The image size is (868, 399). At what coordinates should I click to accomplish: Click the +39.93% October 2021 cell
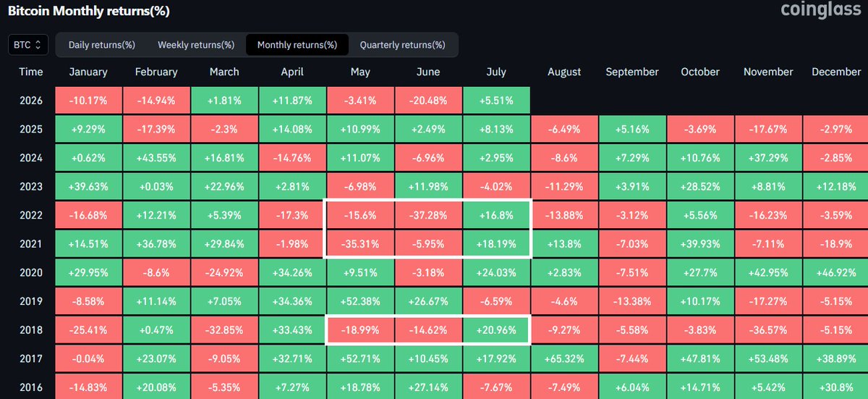tap(700, 244)
